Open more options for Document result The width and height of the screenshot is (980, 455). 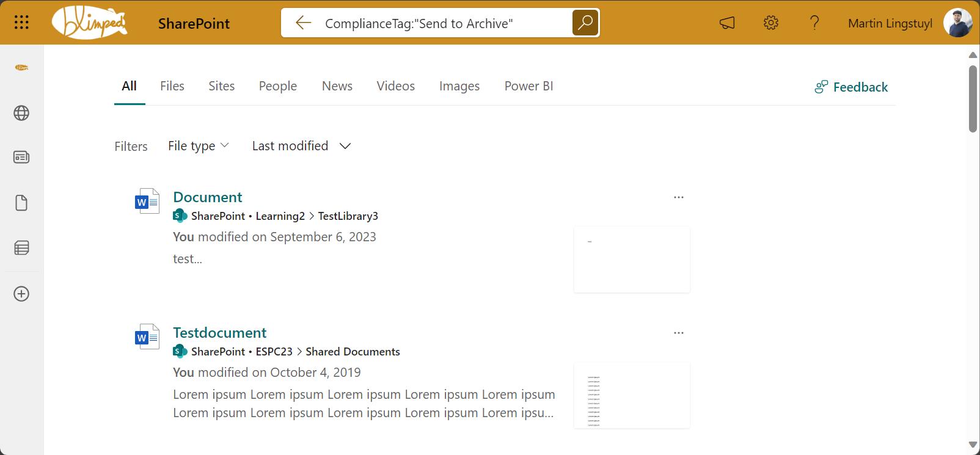(x=678, y=197)
